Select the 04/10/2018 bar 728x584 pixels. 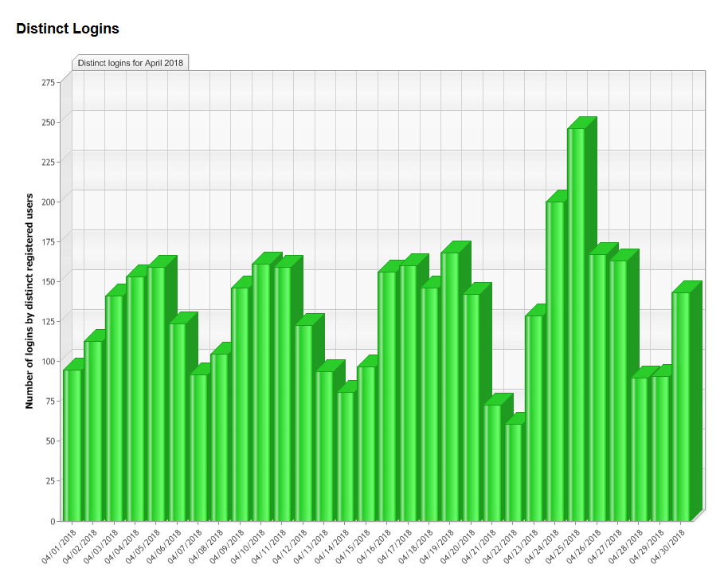(x=261, y=392)
